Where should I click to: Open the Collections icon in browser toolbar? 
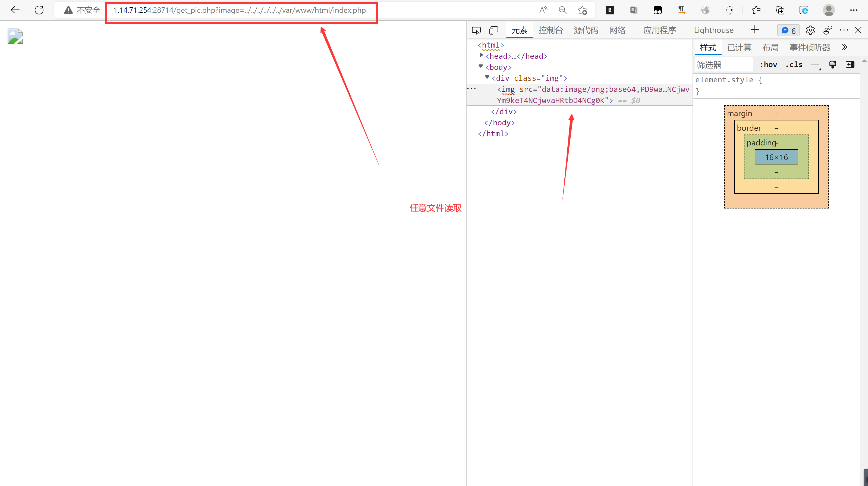(780, 10)
